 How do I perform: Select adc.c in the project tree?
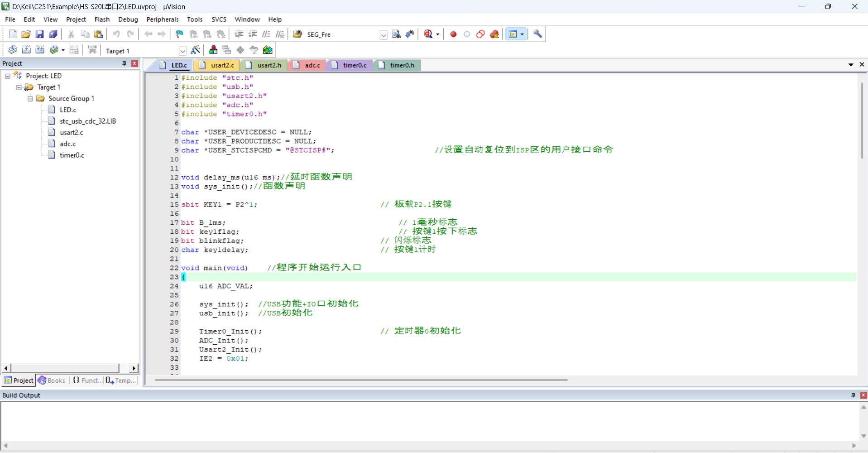pos(67,144)
